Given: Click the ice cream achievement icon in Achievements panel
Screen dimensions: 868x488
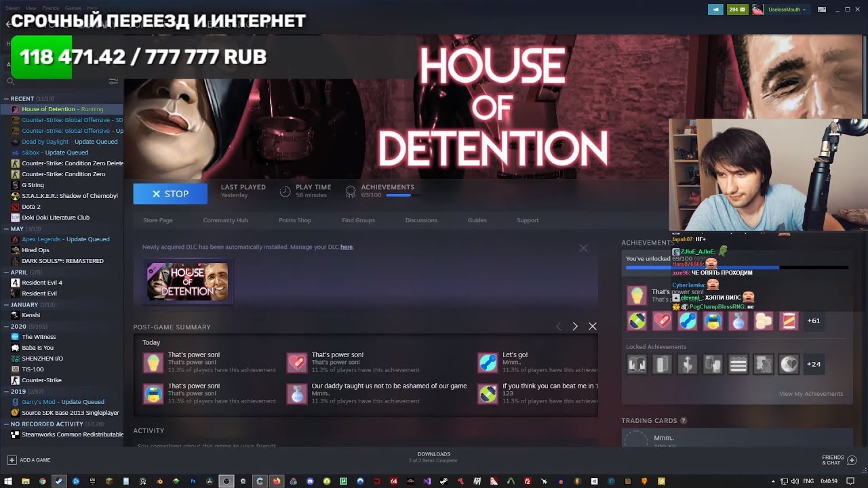Looking at the screenshot, I should [x=636, y=295].
